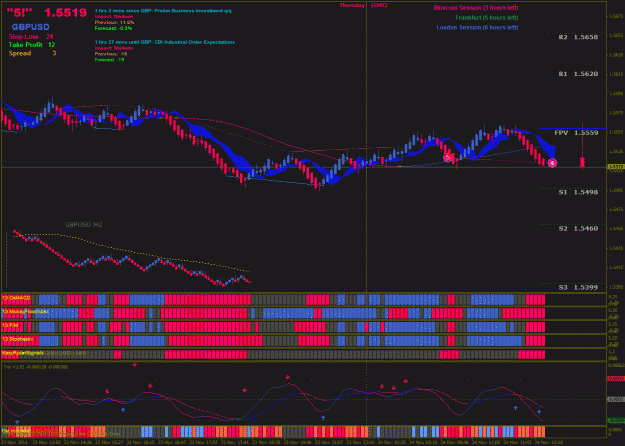
Task: Select the Take Profit 12 line
Action: click(32, 45)
